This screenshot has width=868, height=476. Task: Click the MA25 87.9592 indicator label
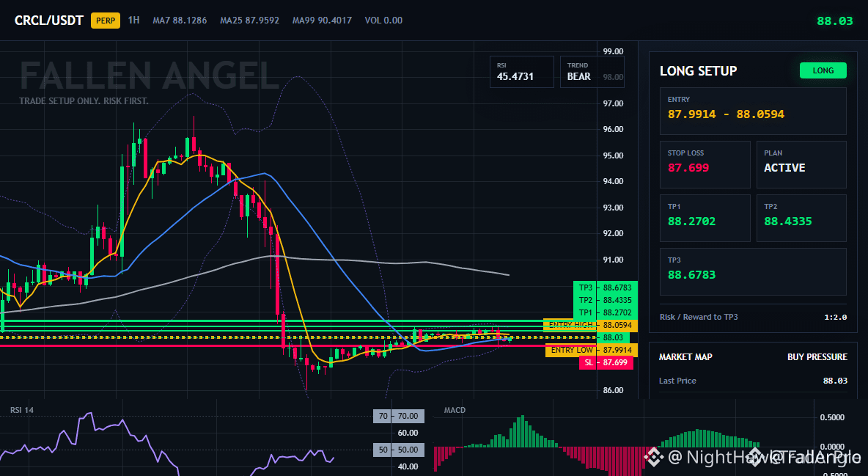coord(250,20)
